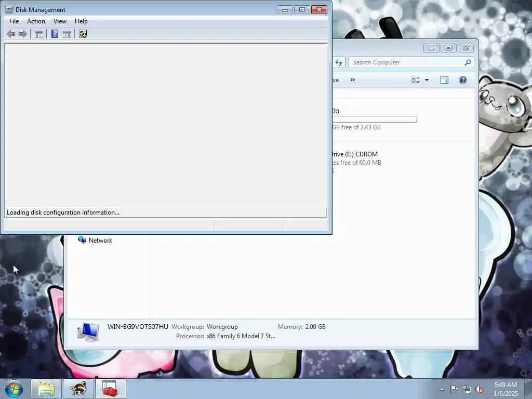
Task: Click the raccoon app icon on taskbar
Action: pyautogui.click(x=78, y=389)
